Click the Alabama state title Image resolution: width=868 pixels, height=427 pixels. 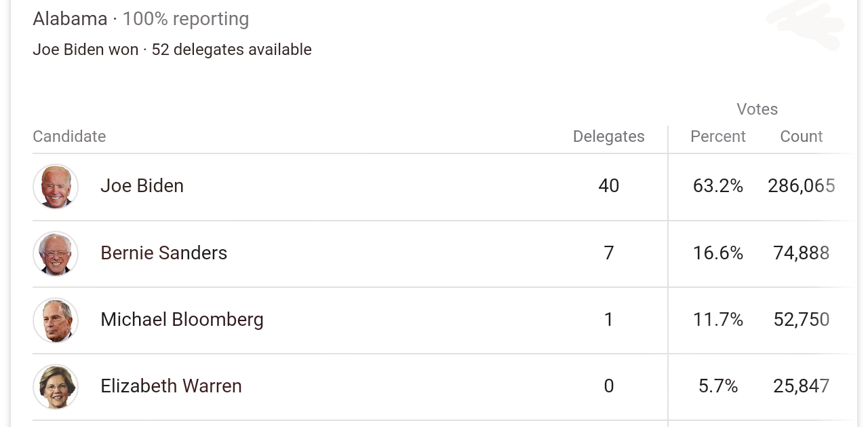pyautogui.click(x=70, y=19)
